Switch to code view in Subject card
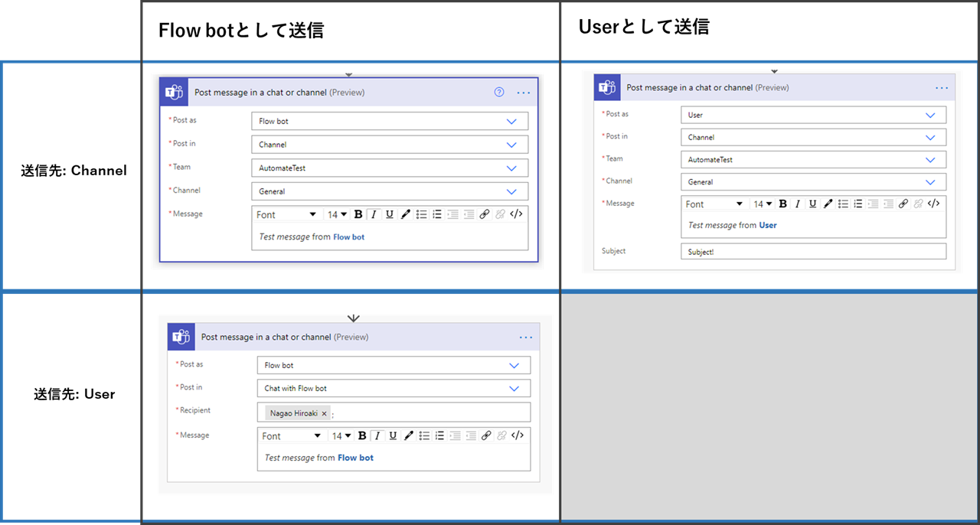 click(x=933, y=204)
